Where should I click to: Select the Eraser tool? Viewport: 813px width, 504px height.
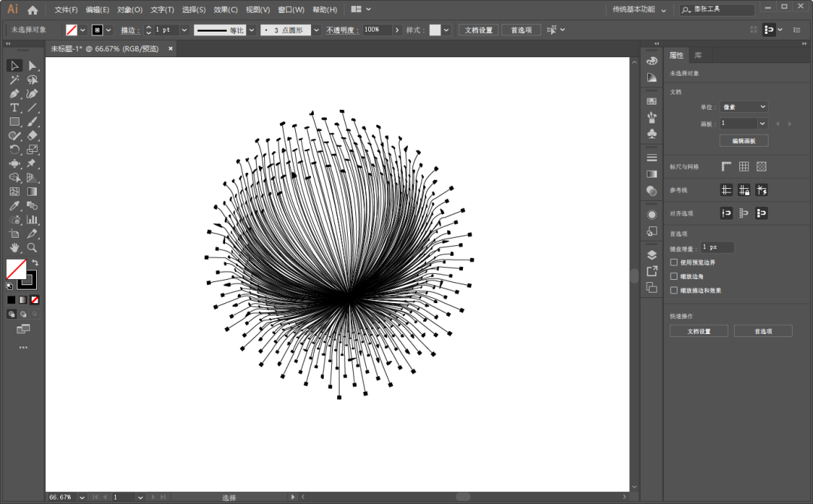click(32, 135)
